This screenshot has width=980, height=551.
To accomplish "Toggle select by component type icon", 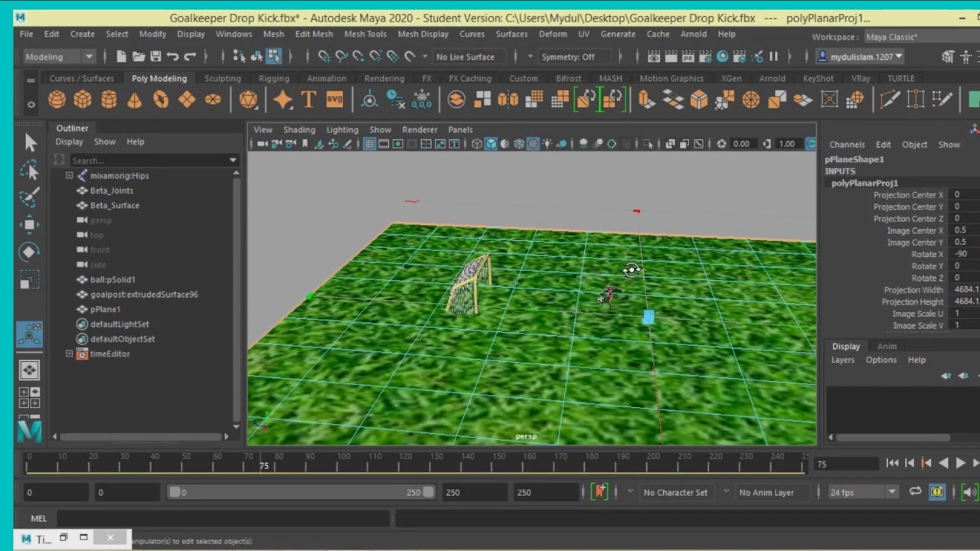I will (x=273, y=57).
